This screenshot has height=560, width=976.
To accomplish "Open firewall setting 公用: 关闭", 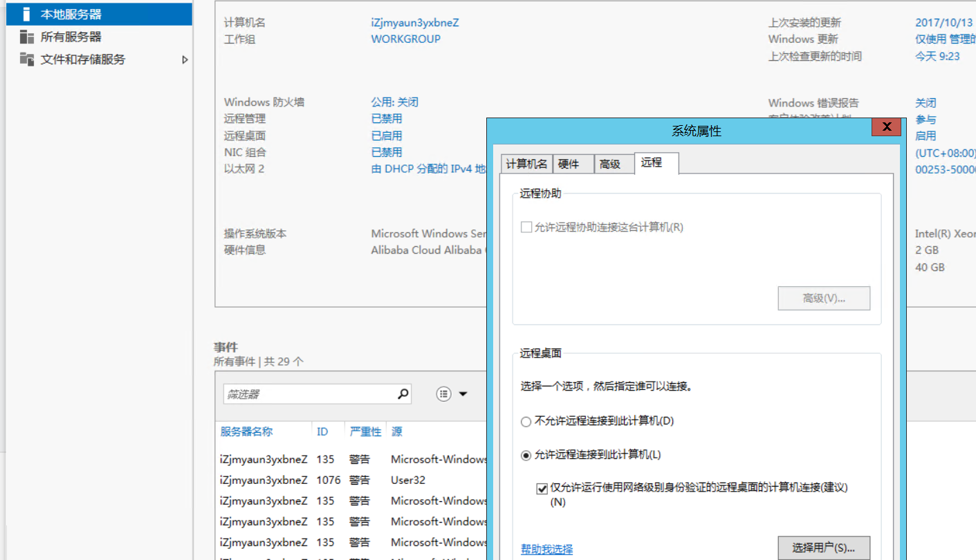I will (394, 102).
